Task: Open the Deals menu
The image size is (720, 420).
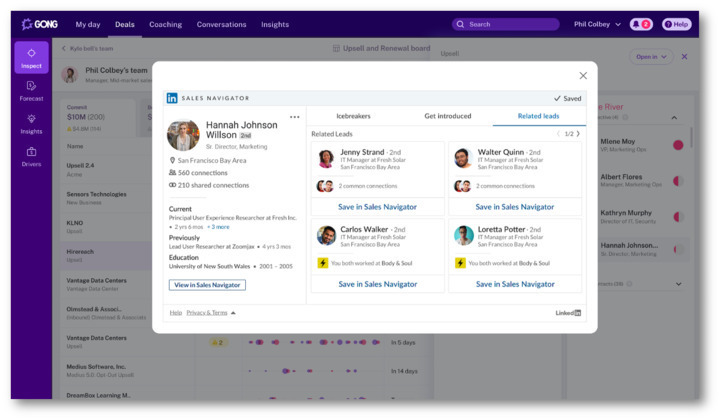Action: (125, 24)
